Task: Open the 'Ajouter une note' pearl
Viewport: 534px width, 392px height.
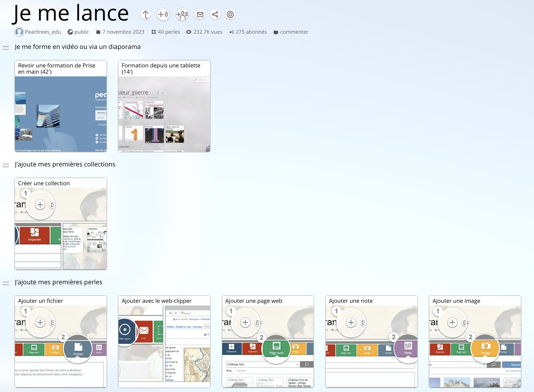Action: (x=371, y=342)
